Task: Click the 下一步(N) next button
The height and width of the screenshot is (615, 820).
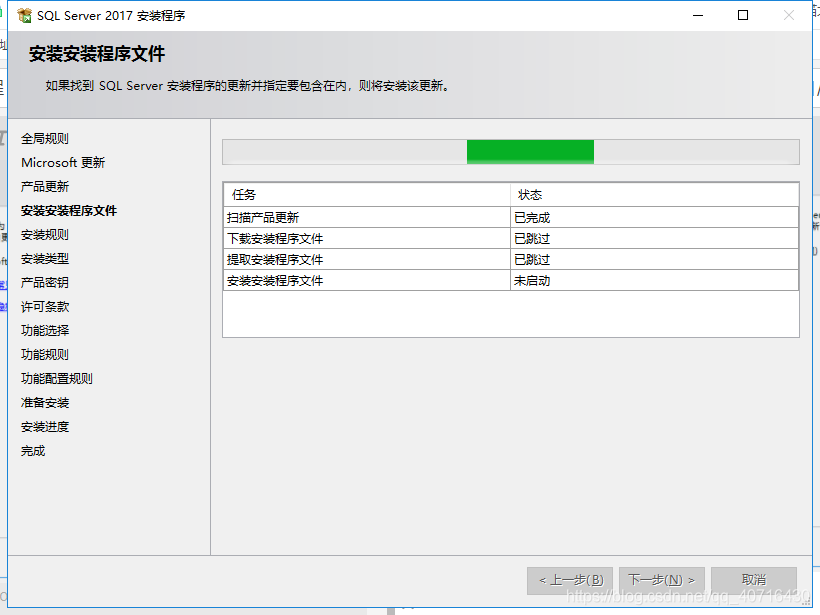Action: (x=662, y=580)
